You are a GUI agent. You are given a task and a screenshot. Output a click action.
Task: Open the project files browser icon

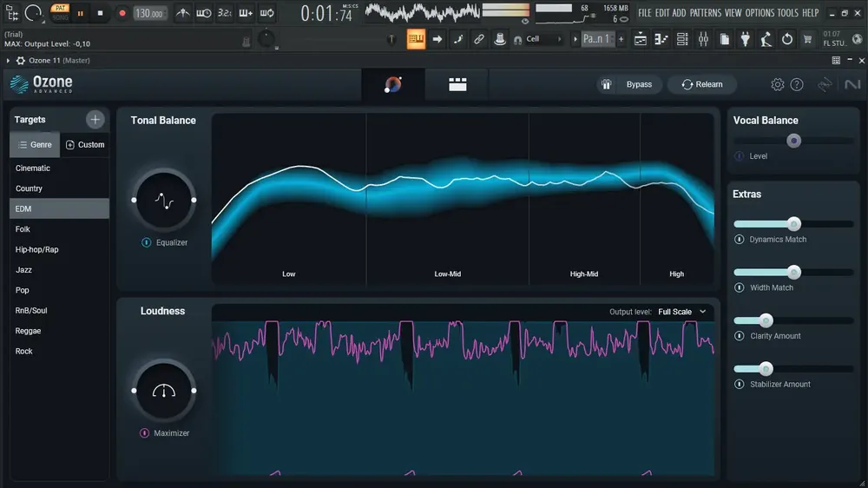tap(725, 39)
